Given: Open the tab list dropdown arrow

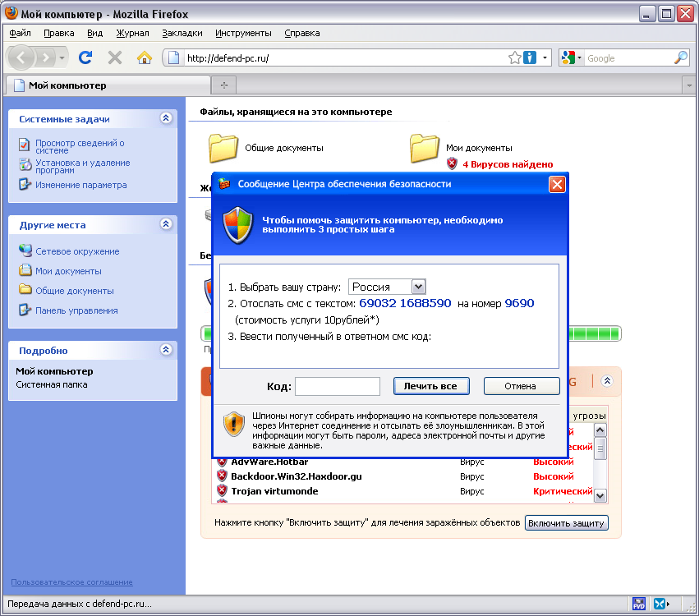Looking at the screenshot, I should pos(690,85).
